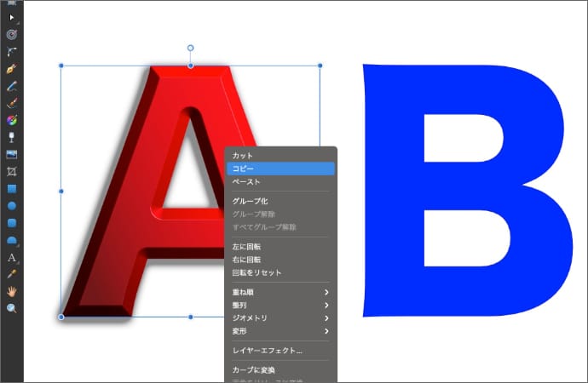Select the Zoom magnifier tool

point(12,308)
